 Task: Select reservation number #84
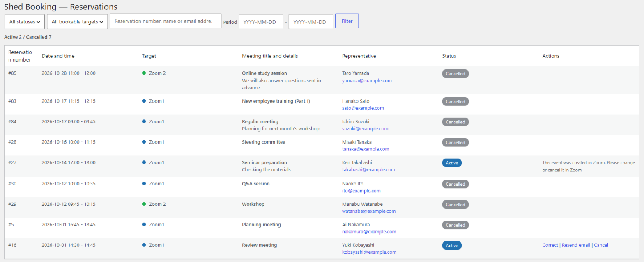pyautogui.click(x=12, y=121)
